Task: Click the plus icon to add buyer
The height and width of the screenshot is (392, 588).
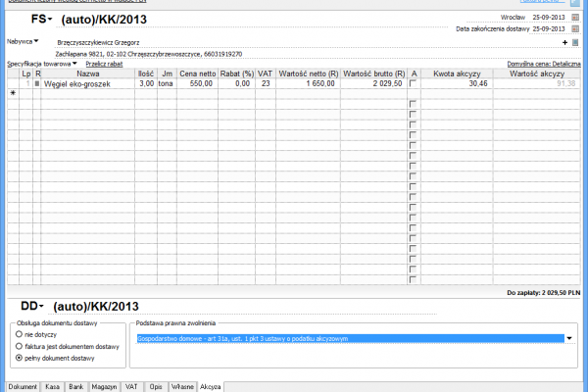Action: pyautogui.click(x=564, y=42)
